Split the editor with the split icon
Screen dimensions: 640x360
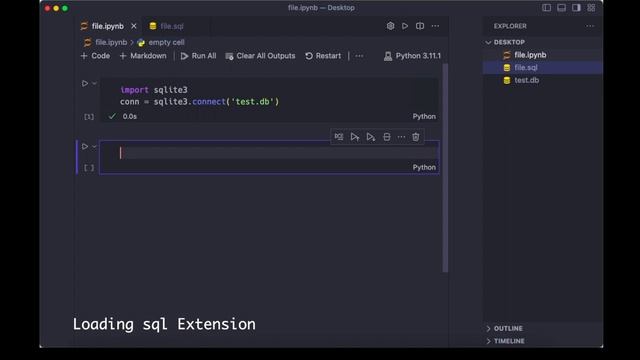click(x=420, y=26)
